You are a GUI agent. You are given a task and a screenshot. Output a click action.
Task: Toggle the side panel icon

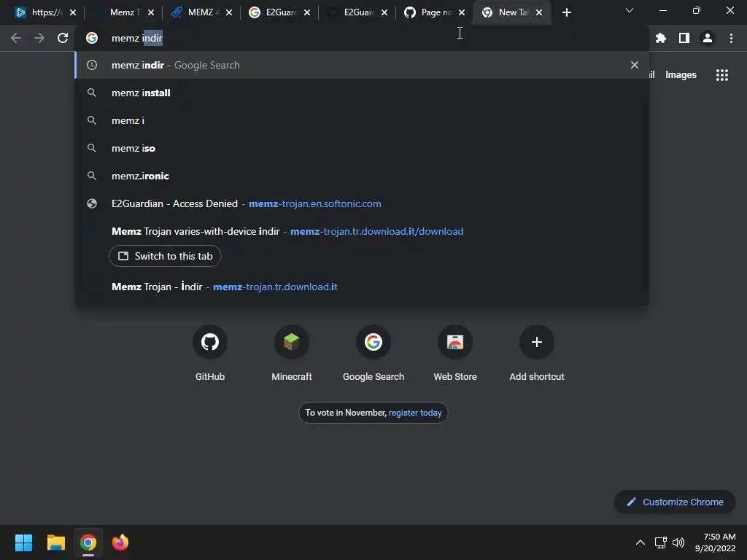click(684, 38)
